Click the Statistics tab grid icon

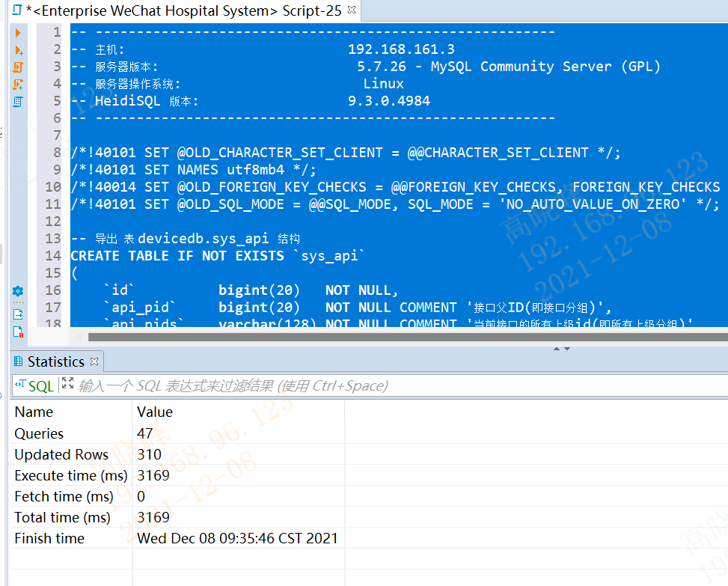(18, 361)
